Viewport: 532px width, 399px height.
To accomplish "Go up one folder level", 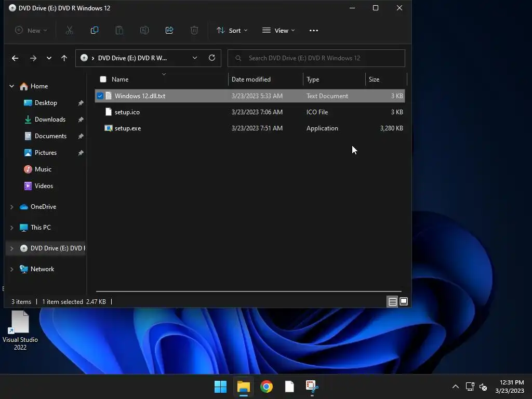I will click(x=64, y=58).
